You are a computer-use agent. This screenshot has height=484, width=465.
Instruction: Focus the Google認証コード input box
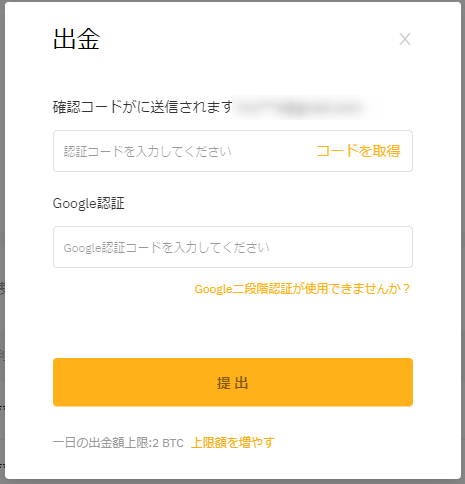233,247
